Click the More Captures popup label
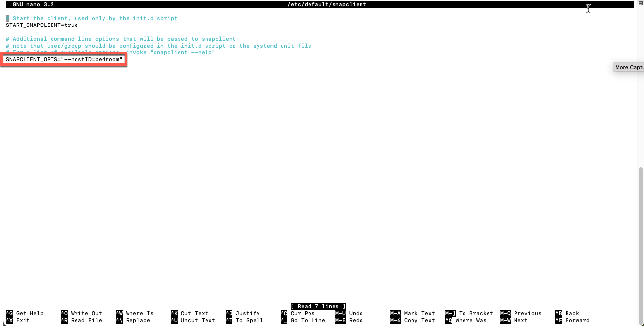The height and width of the screenshot is (326, 644). [x=629, y=67]
